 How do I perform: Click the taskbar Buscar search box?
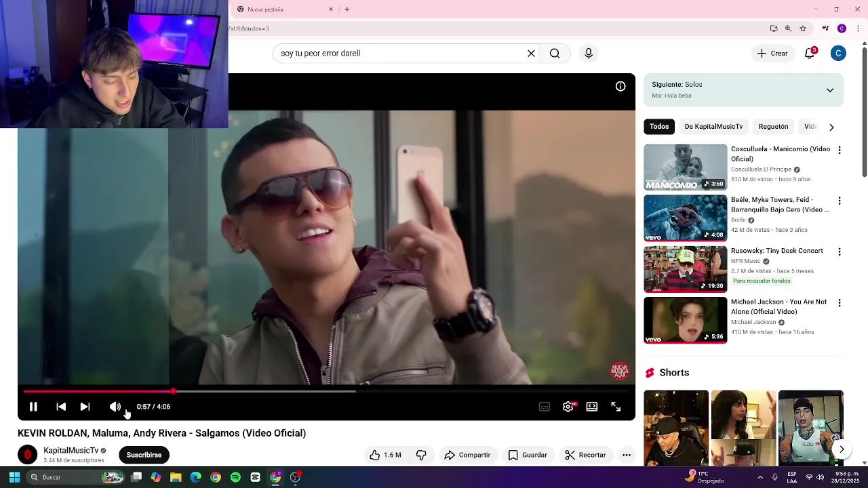(x=76, y=477)
